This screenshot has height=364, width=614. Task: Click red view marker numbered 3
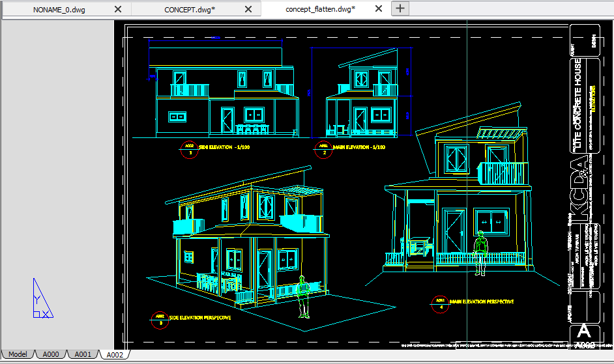pos(160,320)
